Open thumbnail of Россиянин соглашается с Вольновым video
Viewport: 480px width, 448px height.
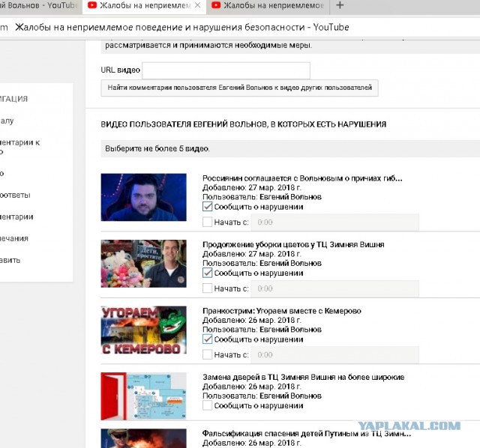click(143, 197)
